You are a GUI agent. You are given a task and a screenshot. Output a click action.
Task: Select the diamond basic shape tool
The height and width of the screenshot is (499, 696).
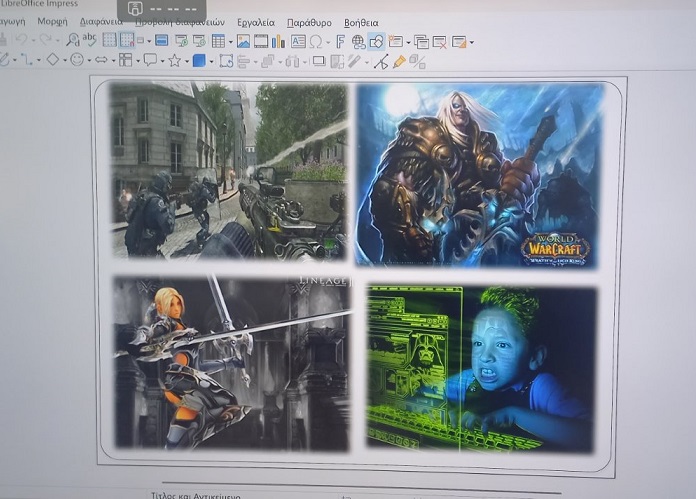point(53,59)
